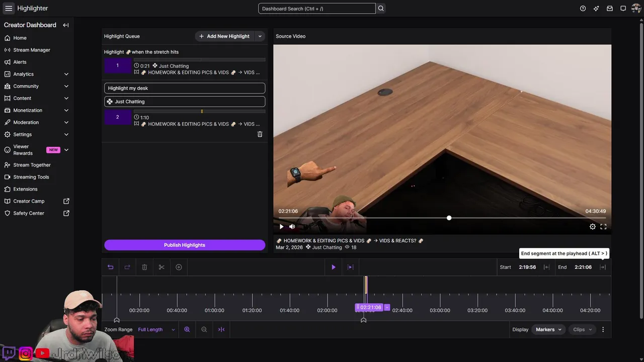Set segment start at the playhead
Viewport: 644px width, 362px height.
point(546,267)
